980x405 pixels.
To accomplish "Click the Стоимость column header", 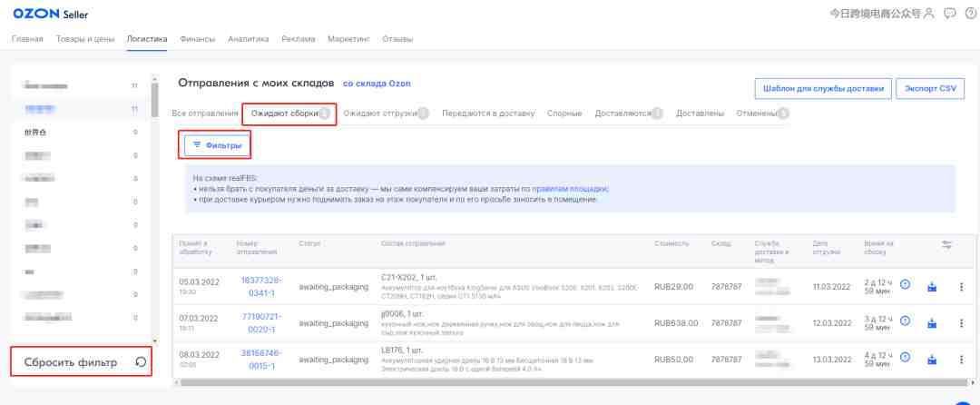I will tap(671, 243).
